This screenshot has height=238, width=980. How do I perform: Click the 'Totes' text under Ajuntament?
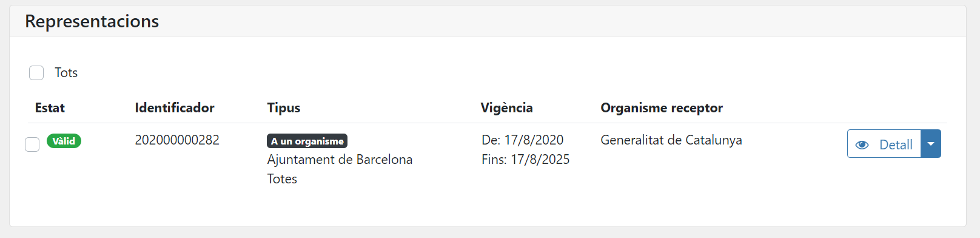coord(282,178)
